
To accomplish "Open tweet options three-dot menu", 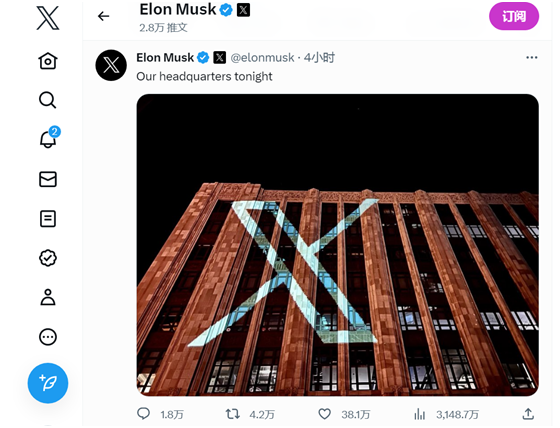I will click(x=532, y=58).
